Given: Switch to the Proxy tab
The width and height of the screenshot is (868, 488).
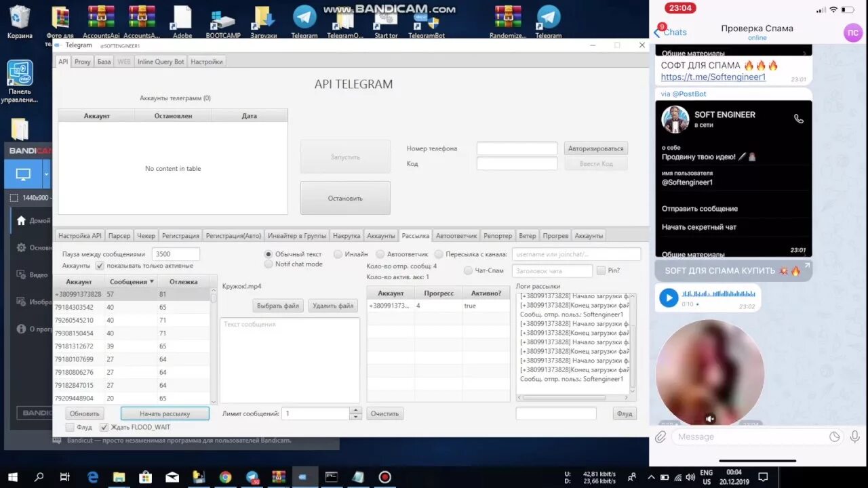Looking at the screenshot, I should pos(83,62).
